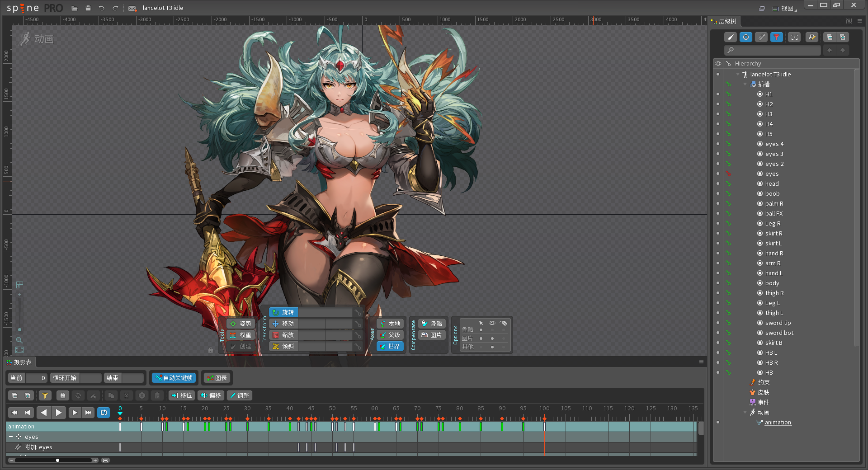Toggle the red funnel filter in hierarchy toolbar
868x470 pixels.
tap(777, 37)
